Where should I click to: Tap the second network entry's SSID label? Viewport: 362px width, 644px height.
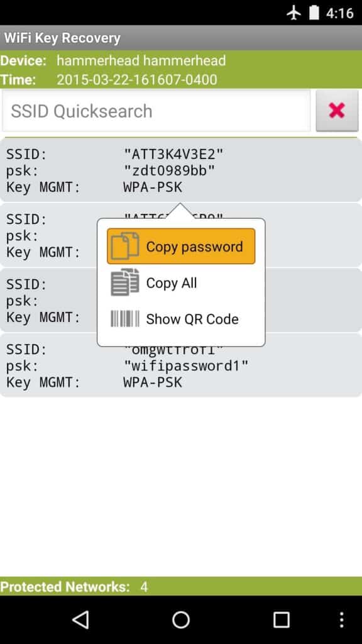[x=26, y=219]
